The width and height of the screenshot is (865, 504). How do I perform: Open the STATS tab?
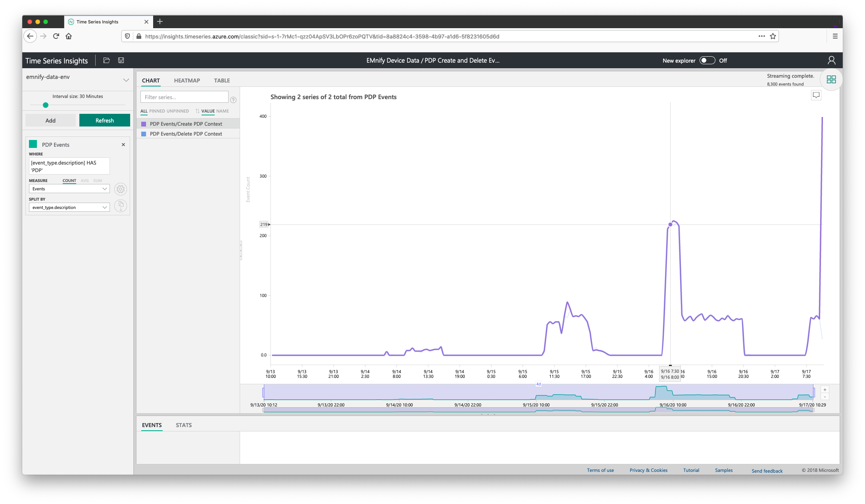(184, 425)
